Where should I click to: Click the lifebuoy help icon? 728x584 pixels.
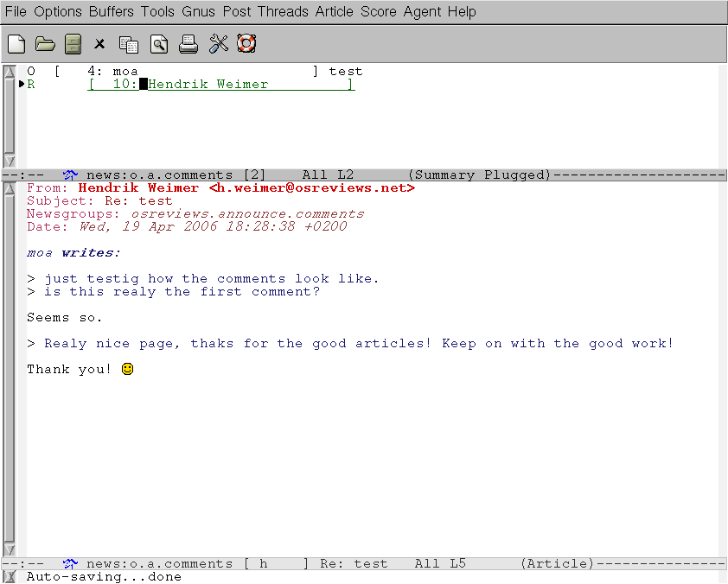pos(246,43)
